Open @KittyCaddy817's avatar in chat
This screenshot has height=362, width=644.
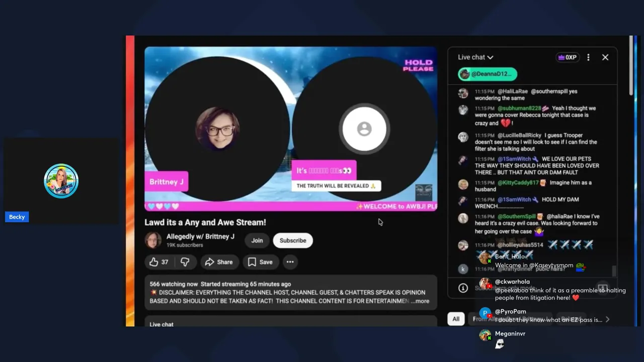[x=463, y=184]
